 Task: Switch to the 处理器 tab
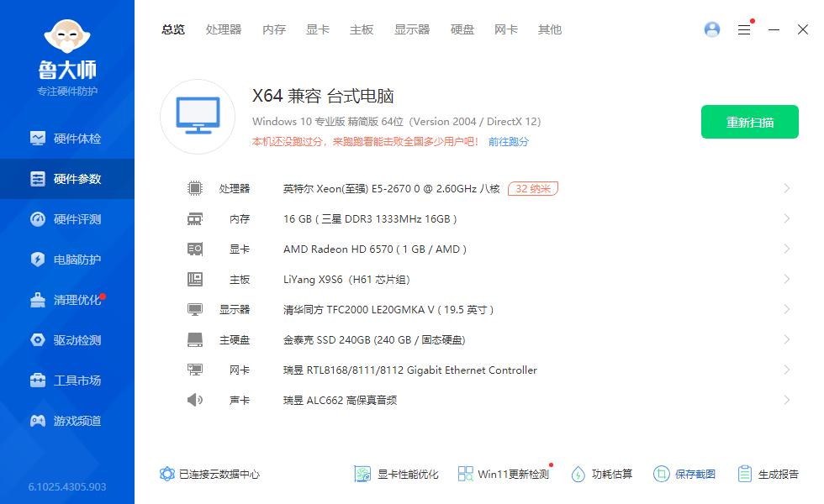[x=224, y=29]
